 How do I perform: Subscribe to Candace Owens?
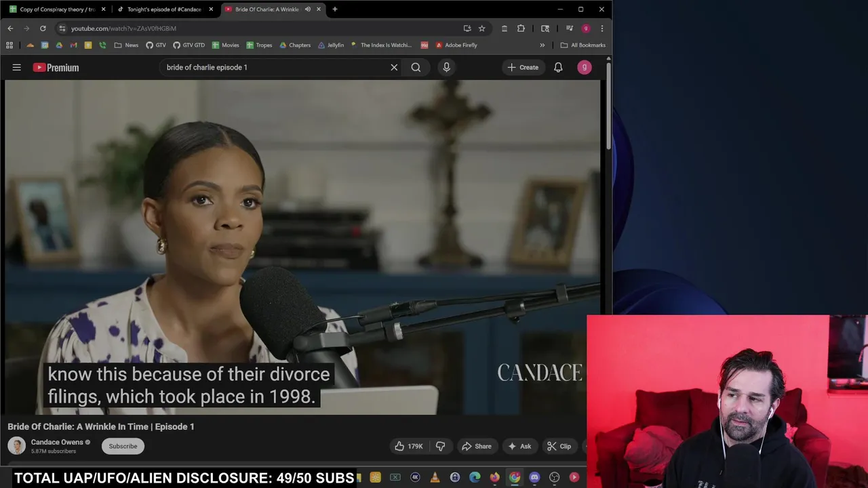tap(123, 446)
